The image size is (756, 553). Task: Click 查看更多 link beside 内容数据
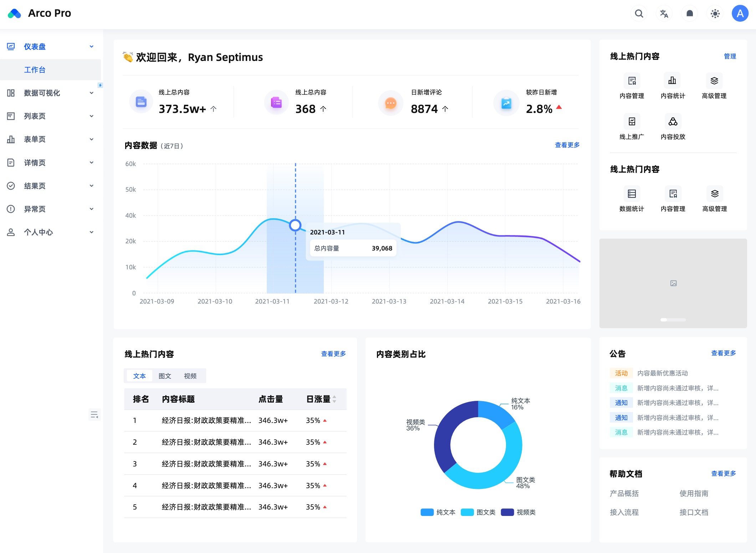pyautogui.click(x=567, y=145)
